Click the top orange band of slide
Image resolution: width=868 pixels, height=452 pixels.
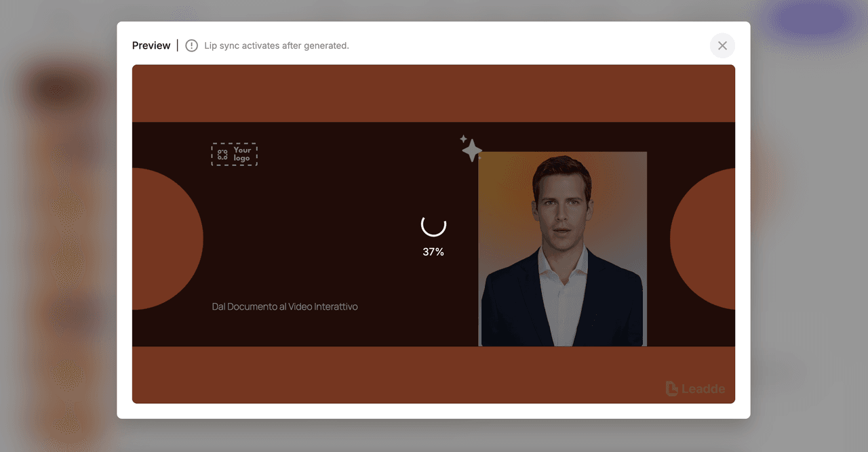pos(433,93)
